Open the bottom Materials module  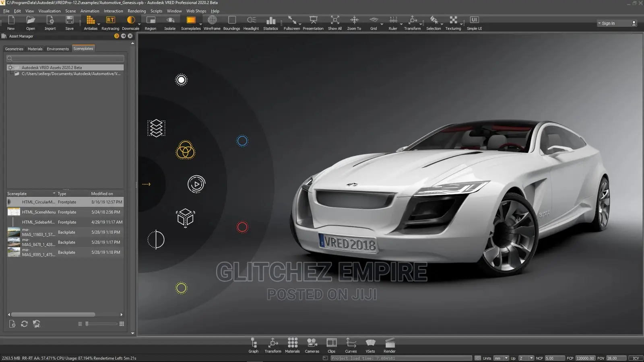click(x=293, y=346)
